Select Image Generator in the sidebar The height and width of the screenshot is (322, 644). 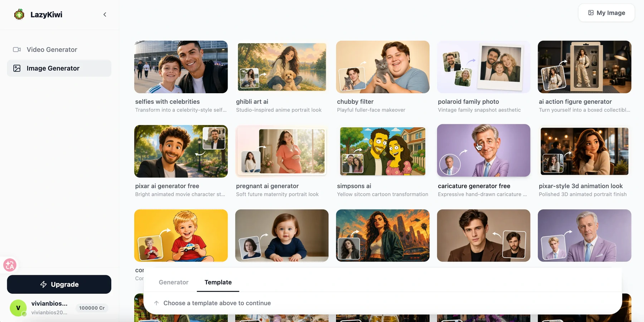(x=59, y=68)
